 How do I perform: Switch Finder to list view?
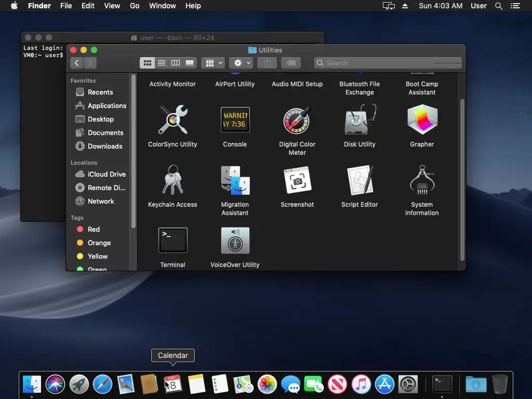click(x=162, y=63)
